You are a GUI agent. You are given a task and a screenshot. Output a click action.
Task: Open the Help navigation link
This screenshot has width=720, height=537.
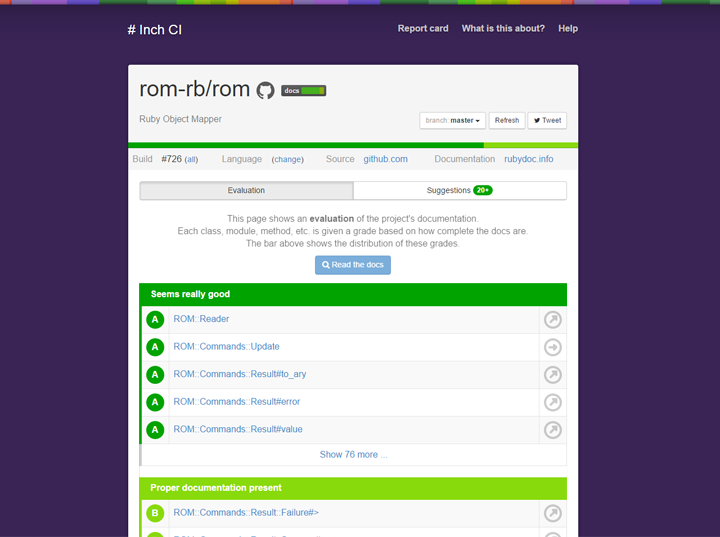[568, 28]
